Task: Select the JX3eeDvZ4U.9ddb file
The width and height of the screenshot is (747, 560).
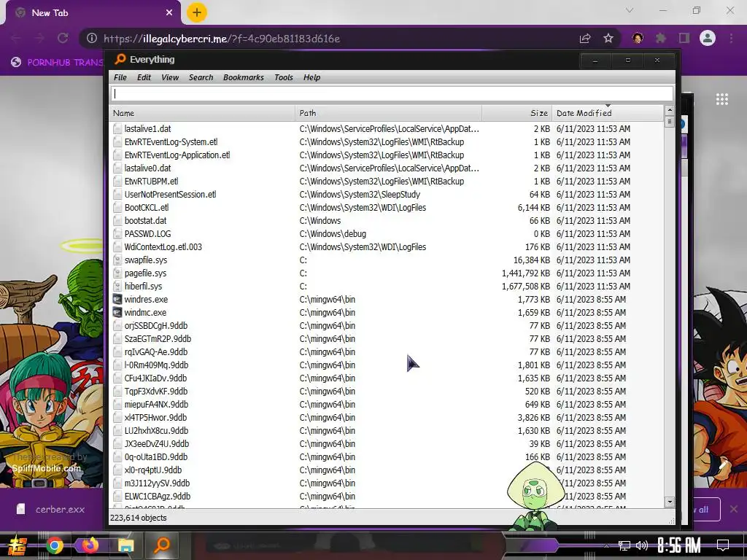Action: (157, 444)
